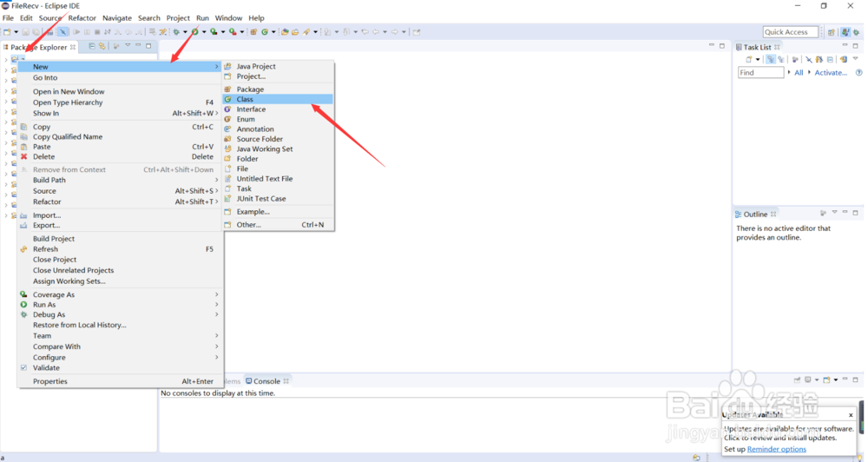
Task: Click the Open Type toolbar icon
Action: (x=285, y=32)
